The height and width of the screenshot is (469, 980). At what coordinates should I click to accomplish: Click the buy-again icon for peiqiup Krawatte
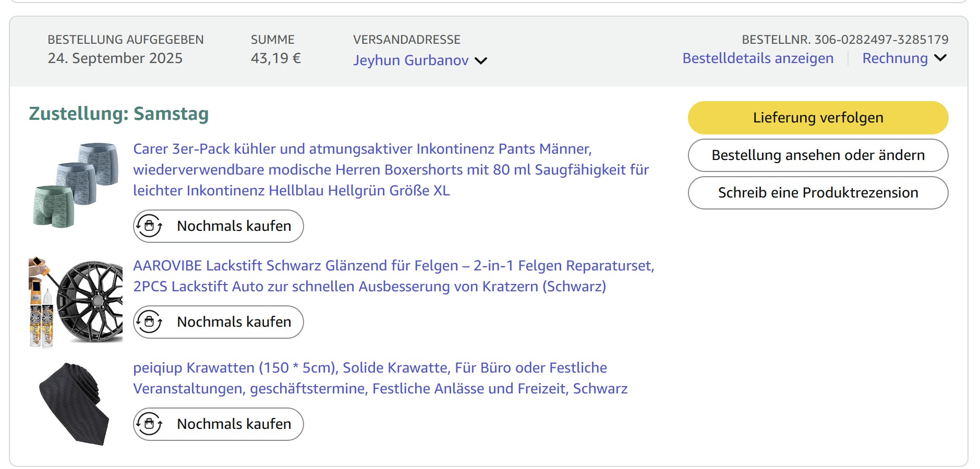[x=150, y=424]
